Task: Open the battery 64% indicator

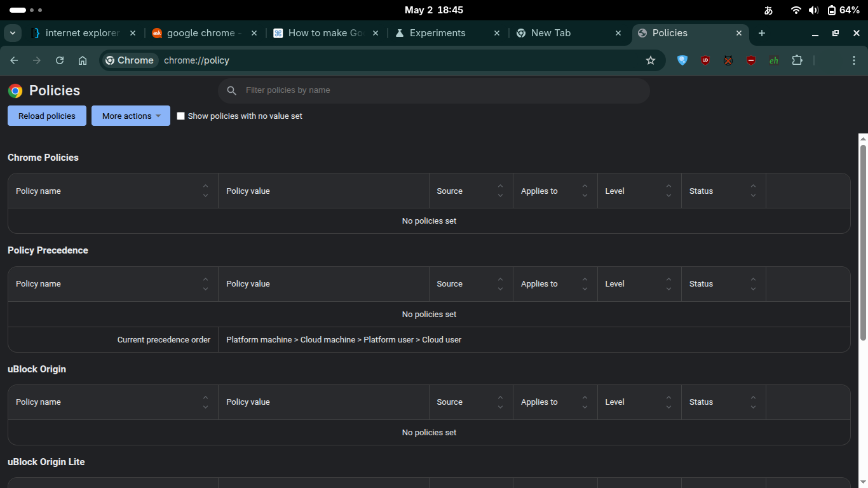Action: click(843, 10)
